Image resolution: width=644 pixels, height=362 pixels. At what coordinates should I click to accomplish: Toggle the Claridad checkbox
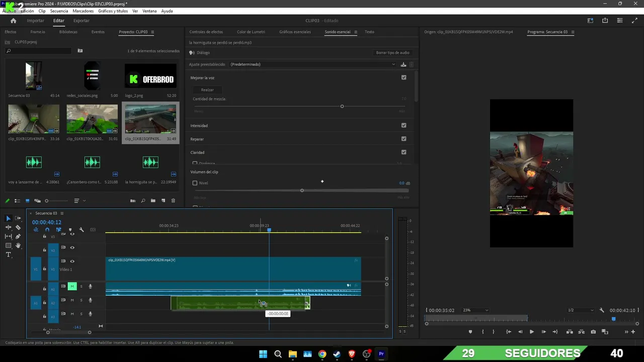click(x=404, y=152)
